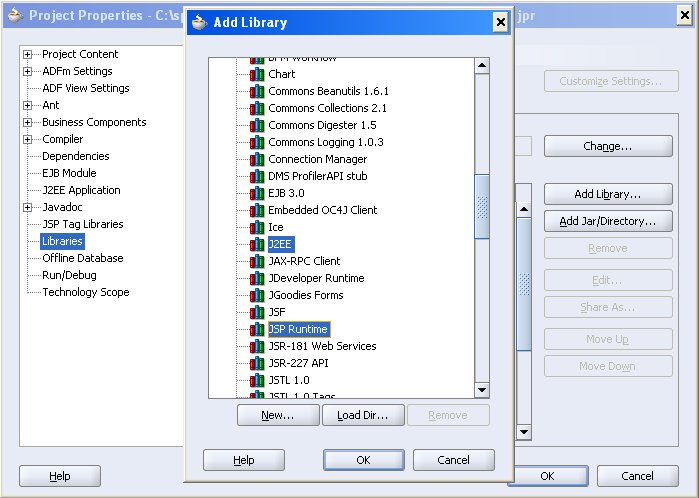The height and width of the screenshot is (498, 699).
Task: Click Add Library... in Project Properties
Action: coord(608,194)
